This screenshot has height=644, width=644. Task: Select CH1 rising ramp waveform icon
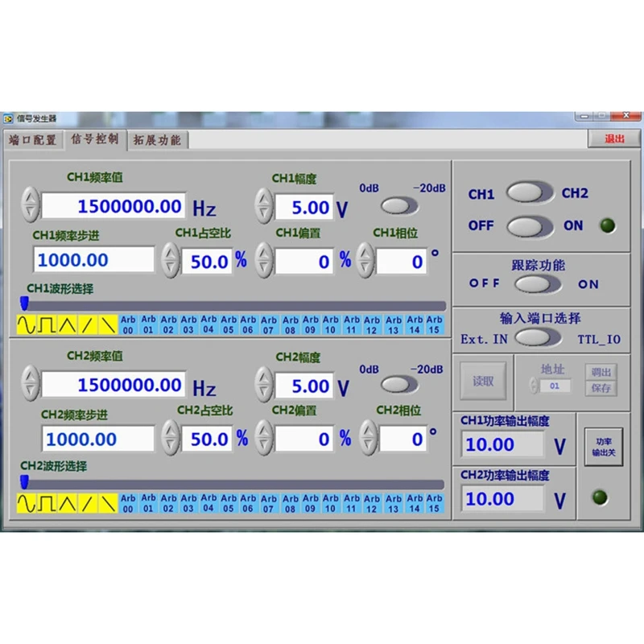pyautogui.click(x=87, y=325)
